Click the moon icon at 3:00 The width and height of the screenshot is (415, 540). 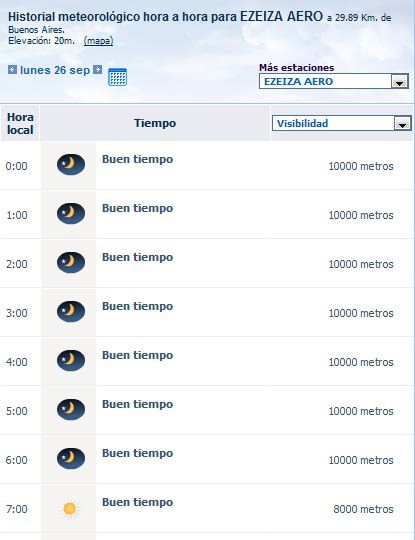(x=71, y=311)
